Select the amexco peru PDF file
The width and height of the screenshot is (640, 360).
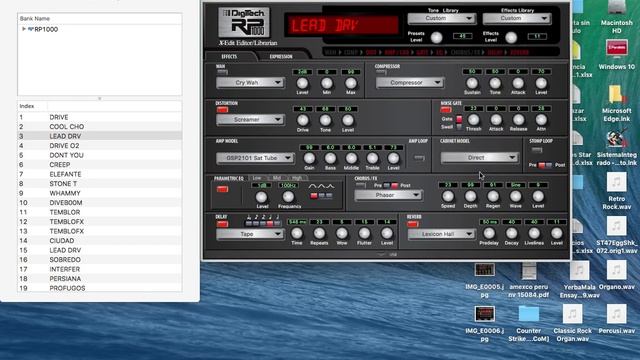click(529, 270)
